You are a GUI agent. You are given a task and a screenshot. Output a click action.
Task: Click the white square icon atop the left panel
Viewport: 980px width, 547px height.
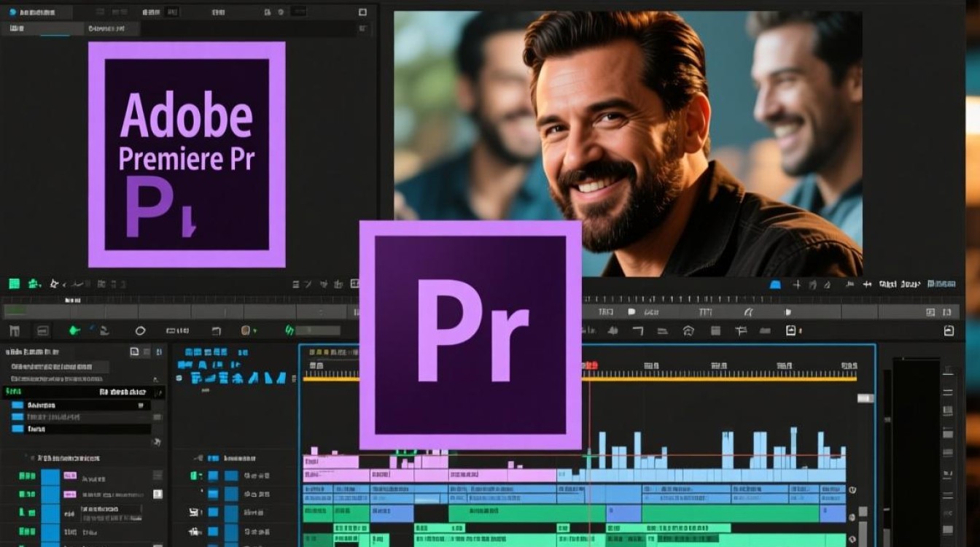[x=362, y=12]
